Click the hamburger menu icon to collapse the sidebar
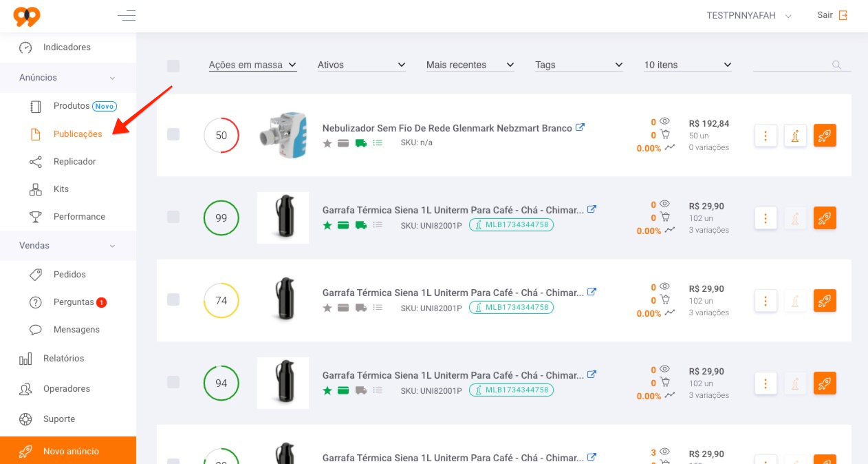This screenshot has width=868, height=464. (127, 15)
